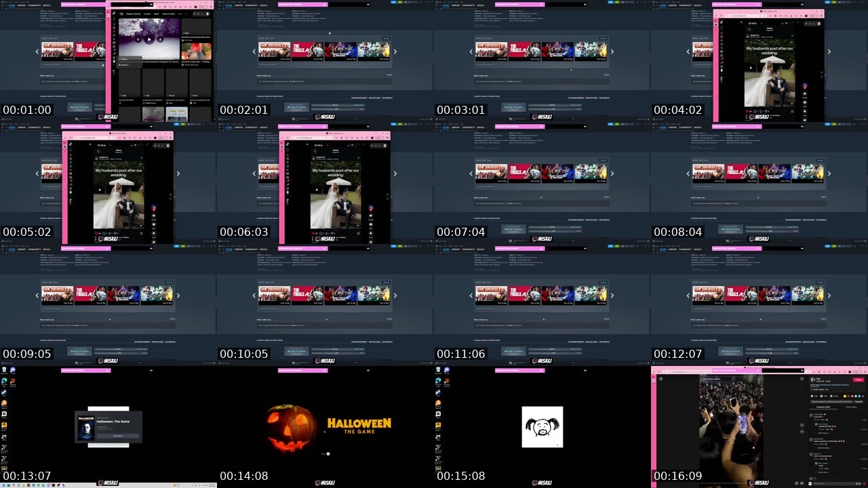The height and width of the screenshot is (488, 868).
Task: Click carousel right arrow in 00:10:05 frame
Action: point(395,295)
